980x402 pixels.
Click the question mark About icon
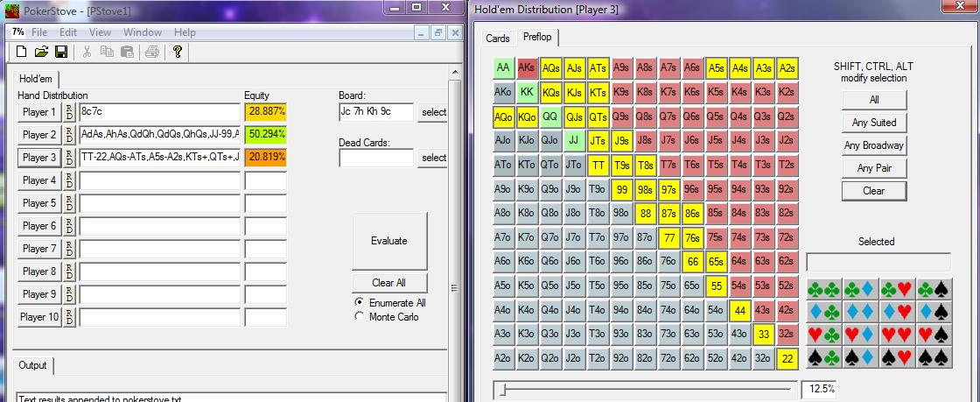177,52
